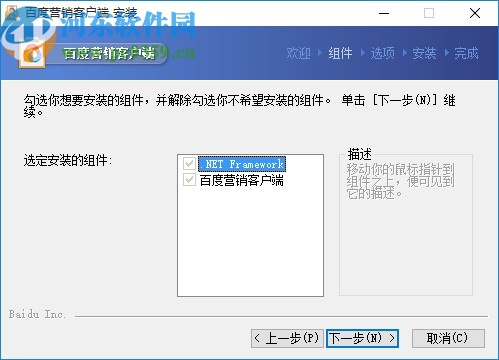Image resolution: width=499 pixels, height=360 pixels.
Task: Click the disabled maximize window button
Action: 429,13
